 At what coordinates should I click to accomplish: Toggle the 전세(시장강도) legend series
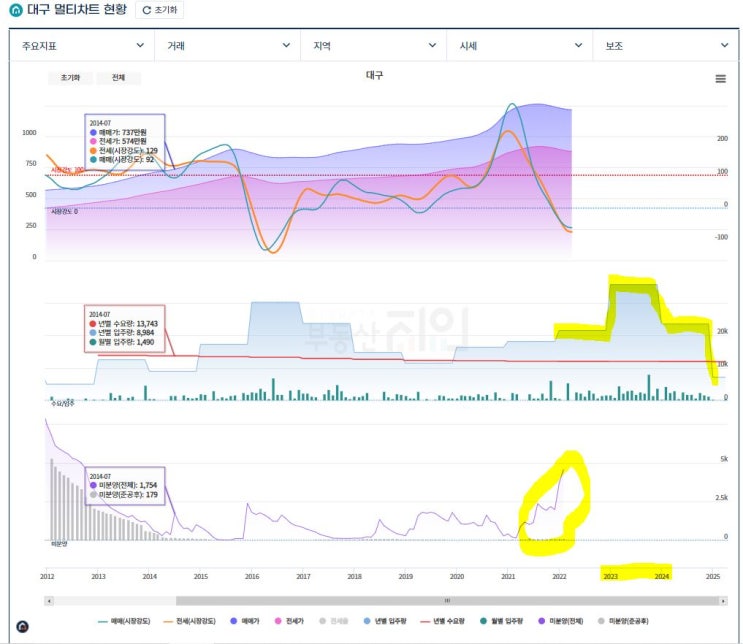(189, 621)
